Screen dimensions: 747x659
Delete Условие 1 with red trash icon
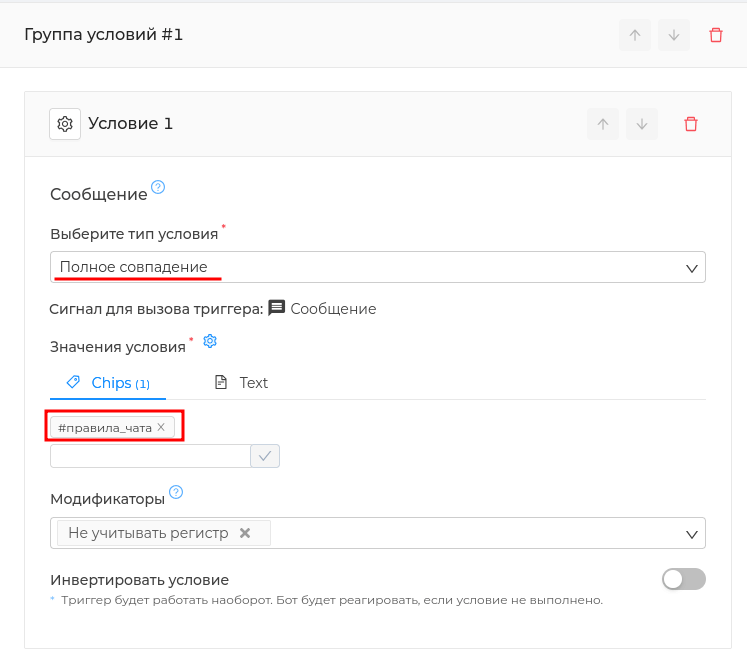point(691,124)
